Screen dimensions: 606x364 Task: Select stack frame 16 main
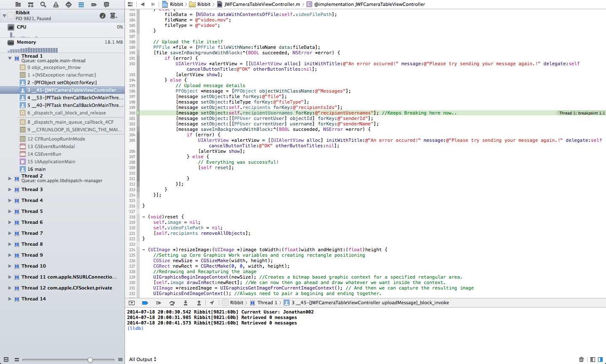coord(37,169)
